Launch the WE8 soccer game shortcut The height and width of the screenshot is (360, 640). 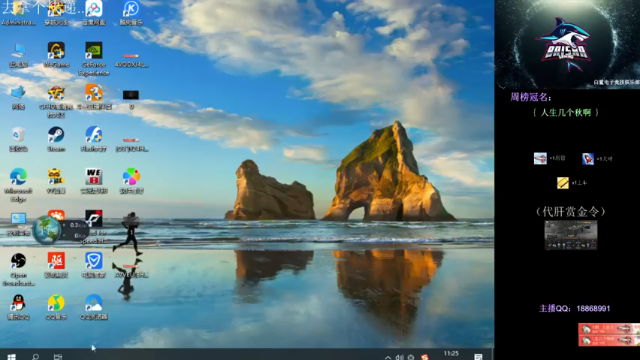(x=93, y=181)
